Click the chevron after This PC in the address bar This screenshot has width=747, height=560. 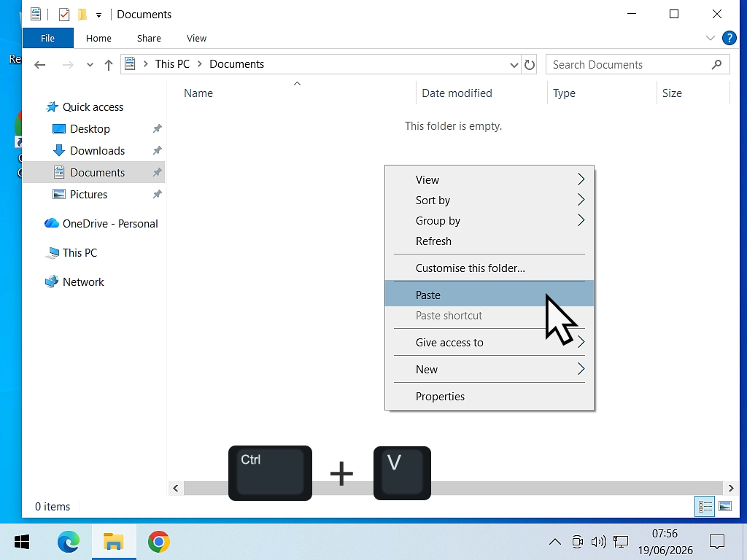pyautogui.click(x=200, y=64)
